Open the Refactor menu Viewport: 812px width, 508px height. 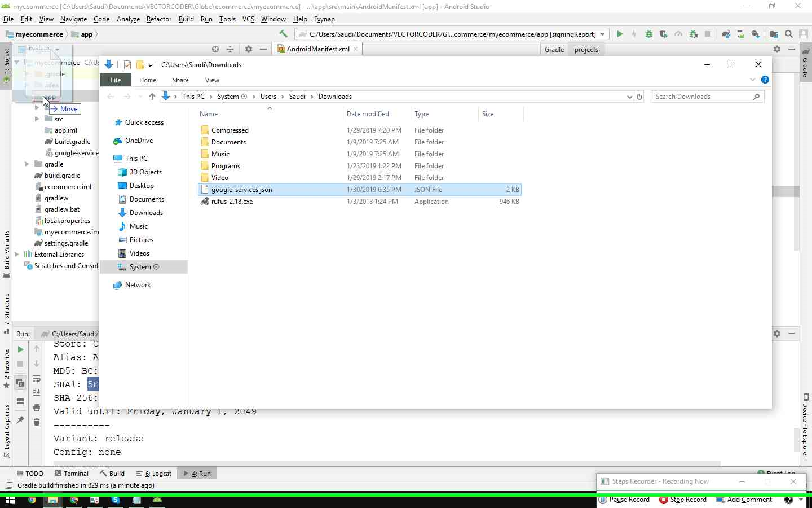(158, 19)
